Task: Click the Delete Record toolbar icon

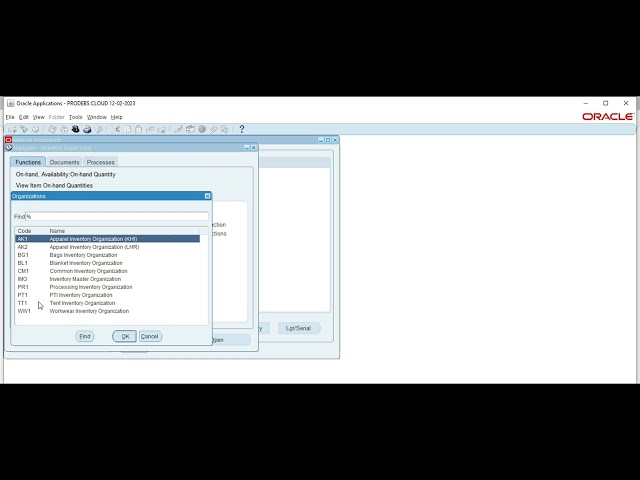Action: pyautogui.click(x=162, y=129)
